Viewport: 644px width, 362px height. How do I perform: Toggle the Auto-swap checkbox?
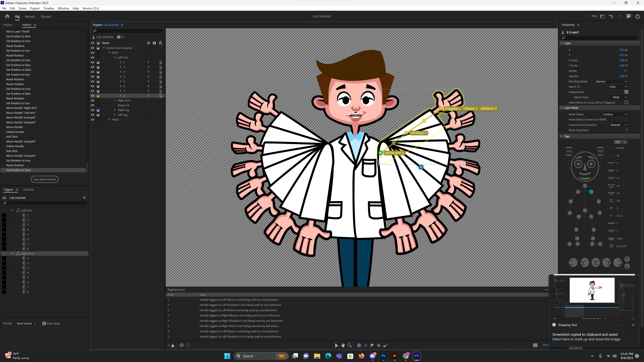coord(44,323)
